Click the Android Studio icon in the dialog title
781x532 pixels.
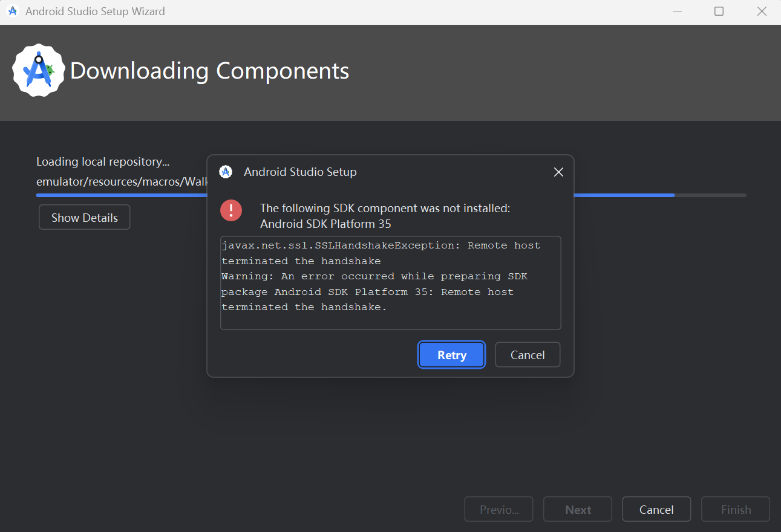coord(226,172)
